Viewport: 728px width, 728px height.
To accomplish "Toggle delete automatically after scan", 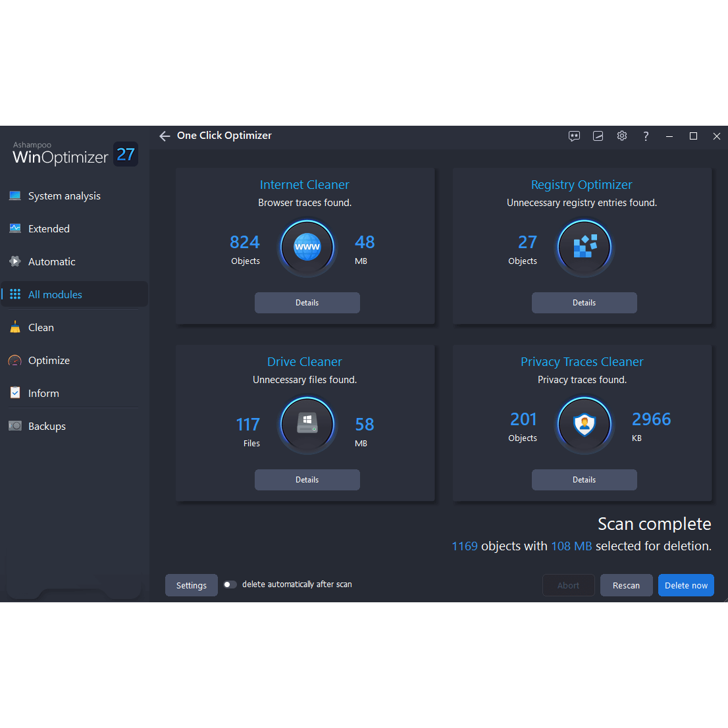I will point(229,585).
